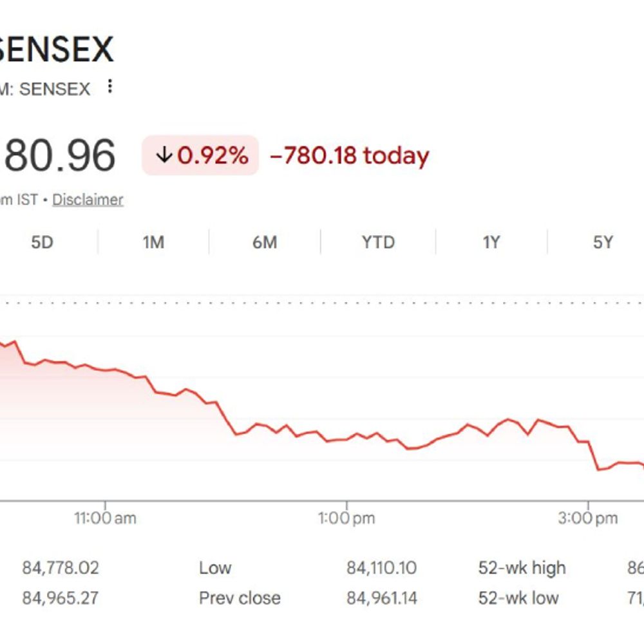Click the 52-wk low label
Viewport: 644px width, 644px height.
point(518,598)
